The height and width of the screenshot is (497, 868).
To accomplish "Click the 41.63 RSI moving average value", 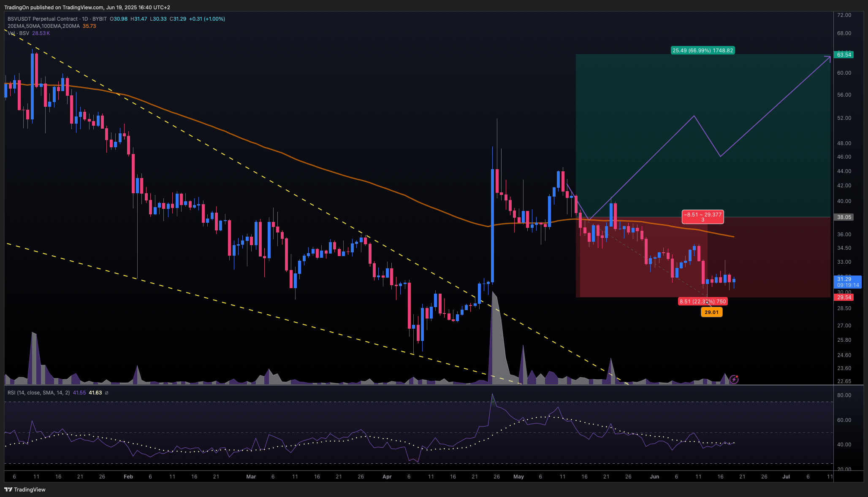I will point(95,393).
